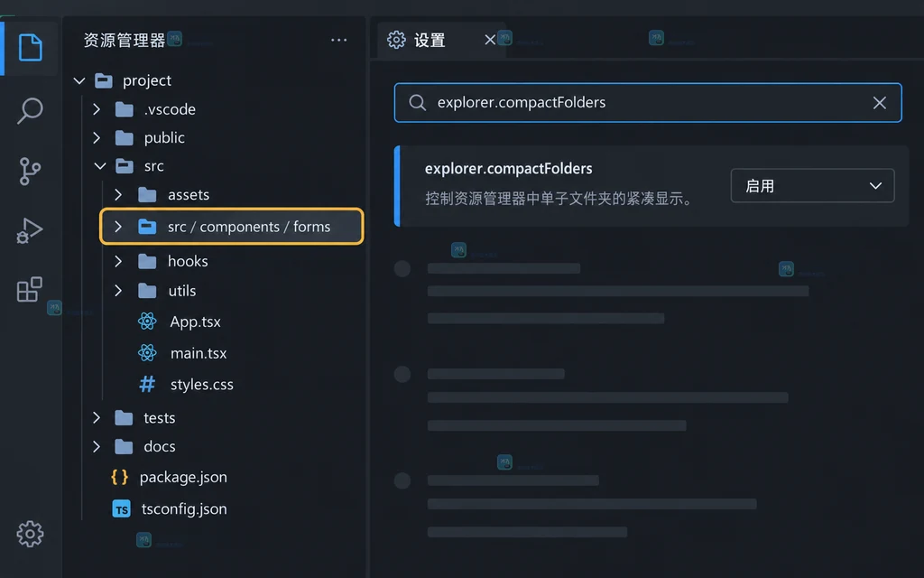Clear the settings search input

tap(879, 103)
